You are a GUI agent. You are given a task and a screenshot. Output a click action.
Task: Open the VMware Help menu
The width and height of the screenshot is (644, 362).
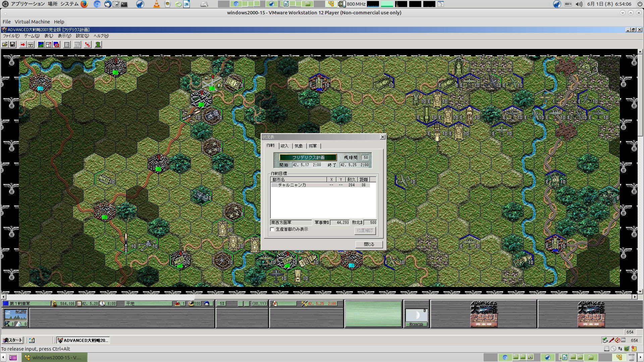(59, 22)
